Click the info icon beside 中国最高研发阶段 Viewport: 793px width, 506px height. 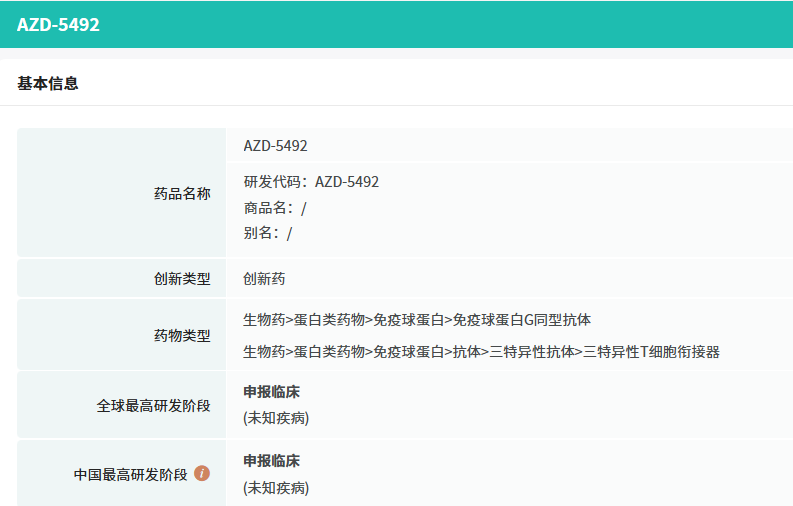click(x=202, y=473)
